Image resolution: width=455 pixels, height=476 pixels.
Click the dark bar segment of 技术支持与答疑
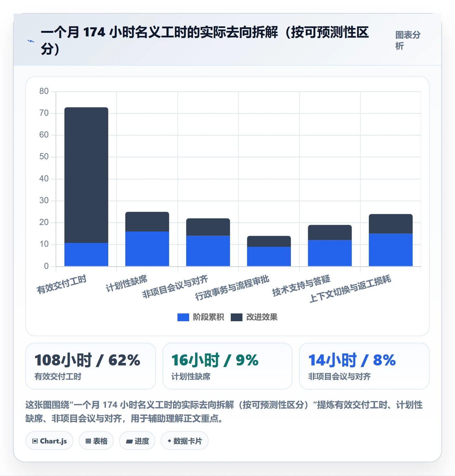click(x=330, y=232)
